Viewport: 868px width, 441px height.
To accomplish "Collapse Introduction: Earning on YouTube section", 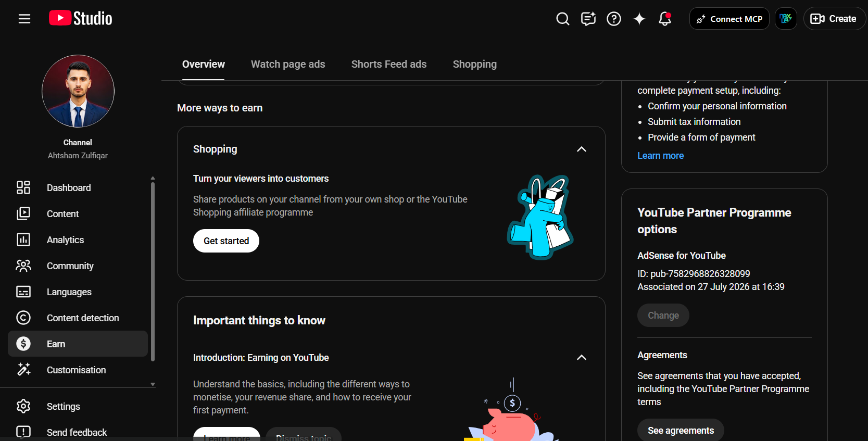I will [582, 358].
